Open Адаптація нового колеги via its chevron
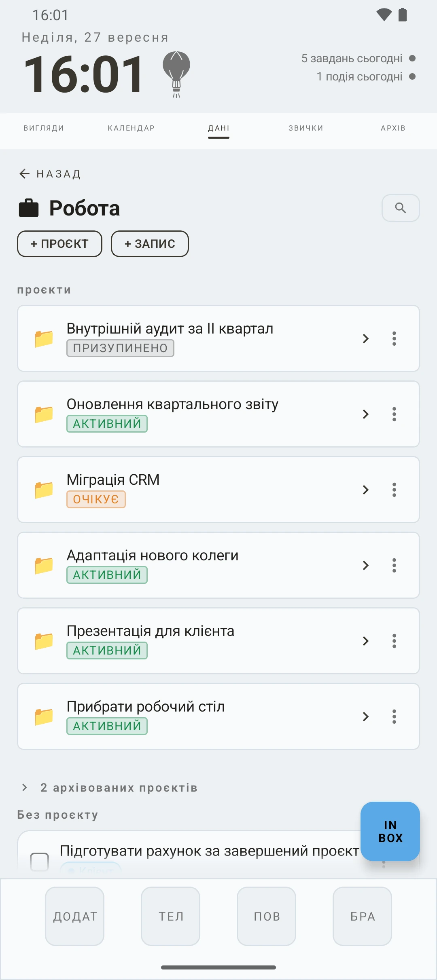Image resolution: width=437 pixels, height=980 pixels. (x=365, y=565)
